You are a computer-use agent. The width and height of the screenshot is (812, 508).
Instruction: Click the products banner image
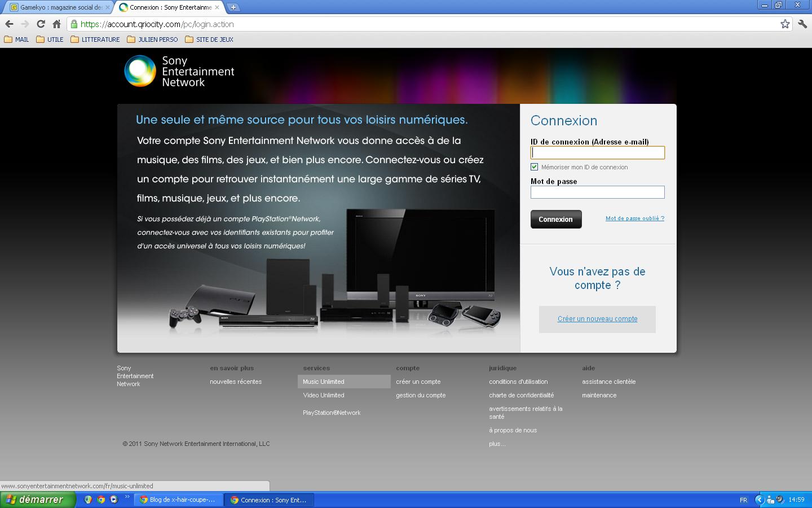tap(319, 228)
